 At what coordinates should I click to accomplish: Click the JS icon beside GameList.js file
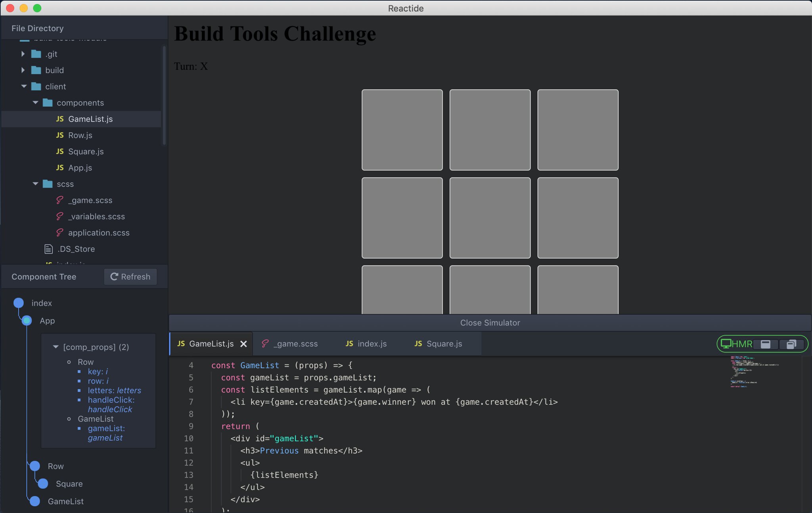pyautogui.click(x=60, y=119)
